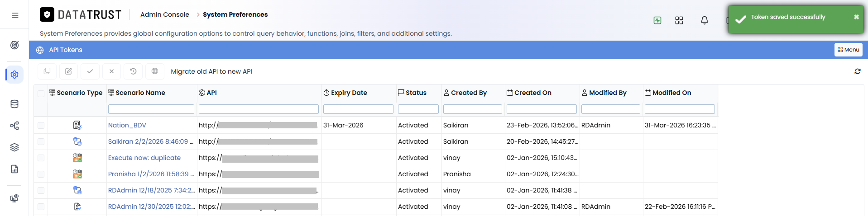Screen dimensions: 868x216
Task: Focus the Scenario Name filter field
Action: (151, 109)
